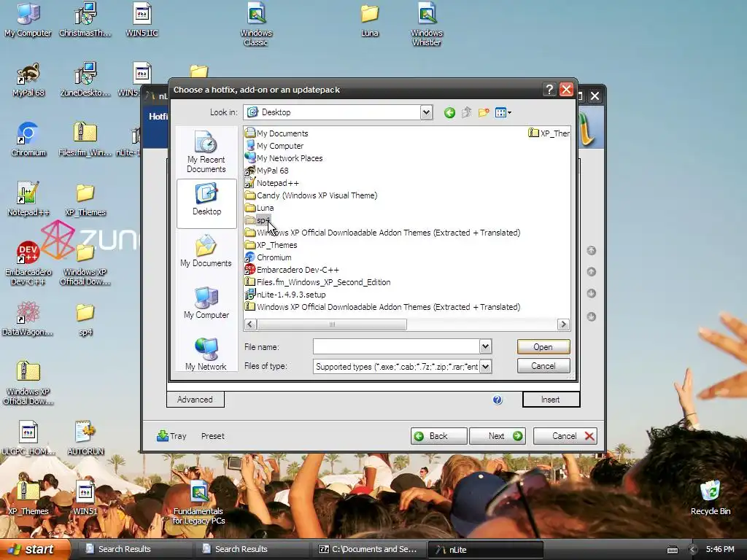This screenshot has width=747, height=560.
Task: Click the Windows Classic desktop theme file
Action: point(256,24)
